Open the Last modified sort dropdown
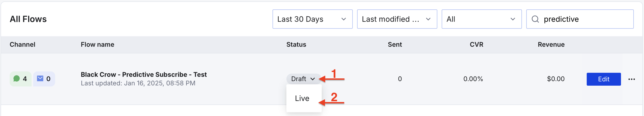The width and height of the screenshot is (644, 116). (x=397, y=19)
